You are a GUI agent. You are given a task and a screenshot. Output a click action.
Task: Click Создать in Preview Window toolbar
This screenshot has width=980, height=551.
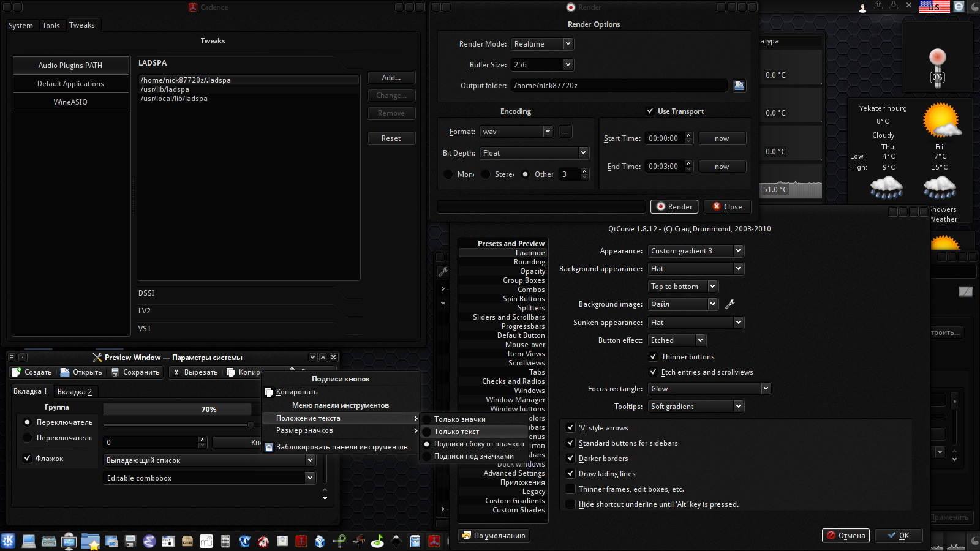pos(32,372)
